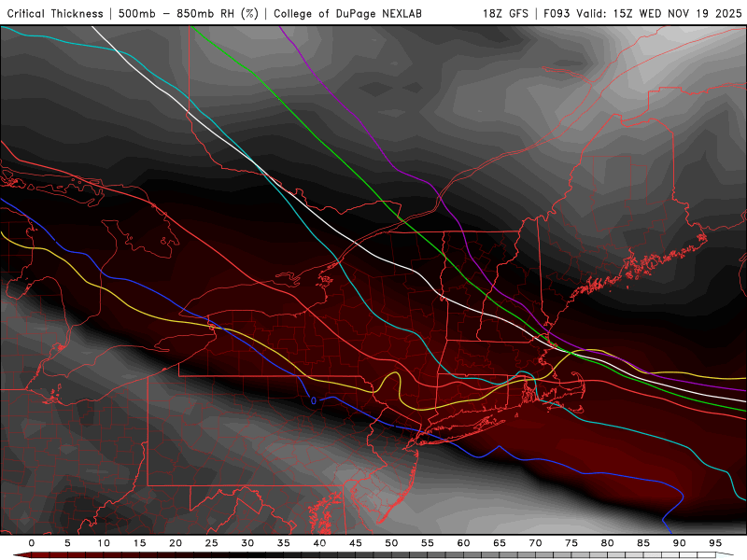The image size is (747, 560).
Task: Click the '35' tick label on the color scale
Action: click(x=284, y=543)
